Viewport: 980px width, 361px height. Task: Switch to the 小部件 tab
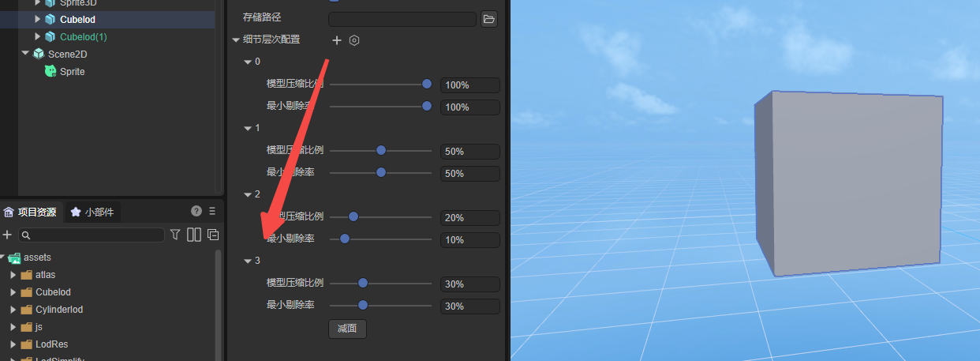(x=93, y=212)
